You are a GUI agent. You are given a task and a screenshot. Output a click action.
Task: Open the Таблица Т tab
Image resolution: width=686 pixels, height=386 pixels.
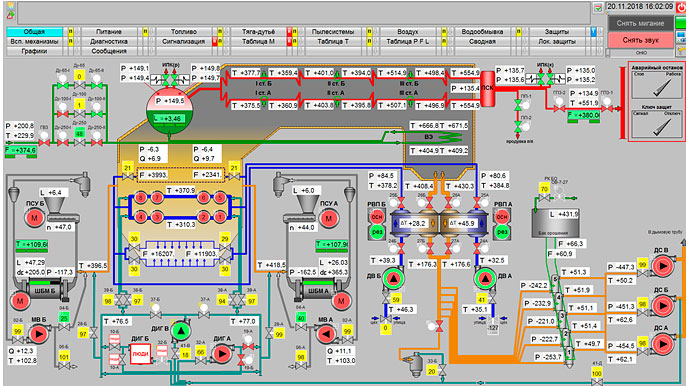point(333,41)
